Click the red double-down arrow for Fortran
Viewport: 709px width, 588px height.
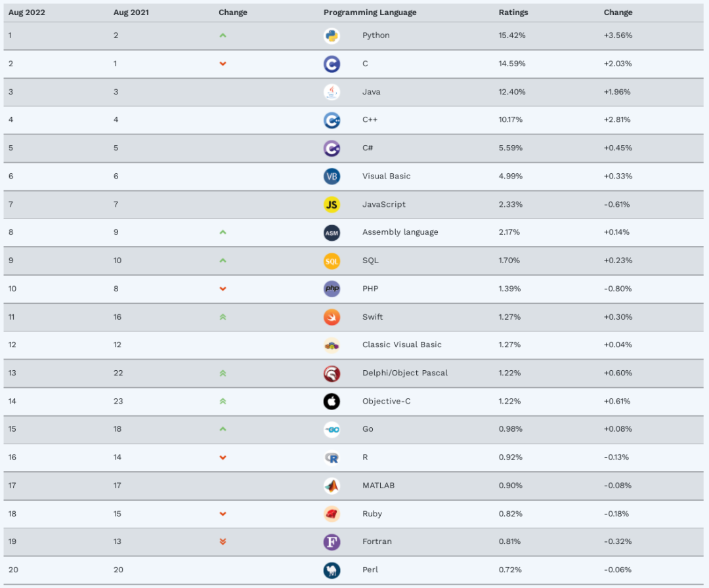point(223,542)
